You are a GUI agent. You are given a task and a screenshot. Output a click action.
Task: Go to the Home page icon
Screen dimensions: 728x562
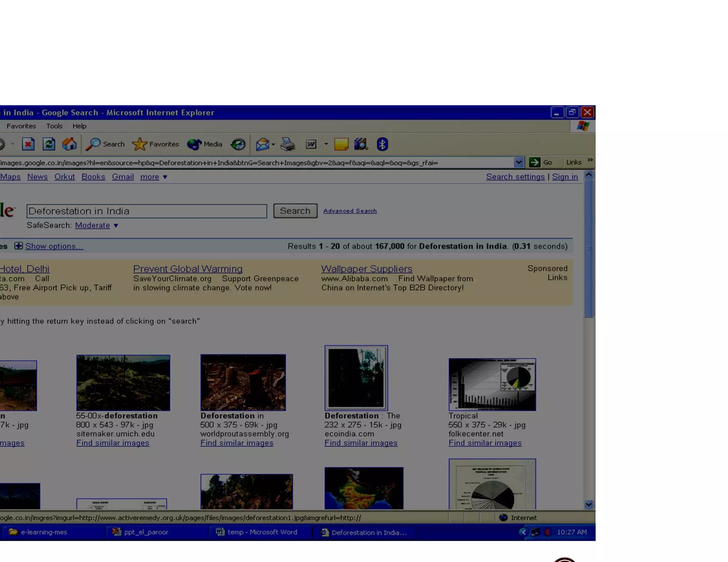[69, 144]
